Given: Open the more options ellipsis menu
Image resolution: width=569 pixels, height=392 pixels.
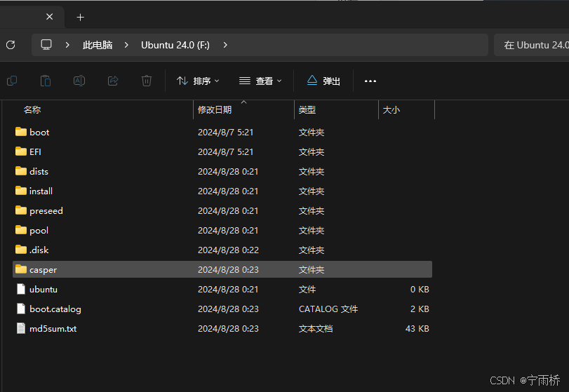Looking at the screenshot, I should coord(370,81).
